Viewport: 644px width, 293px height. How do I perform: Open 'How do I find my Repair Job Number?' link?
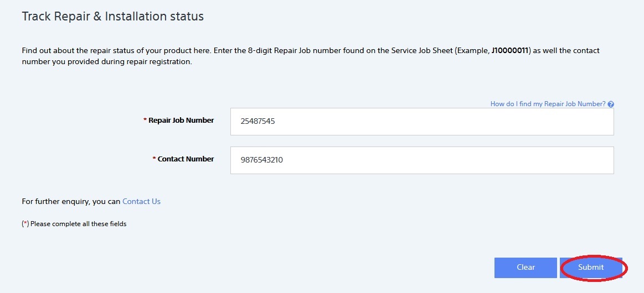pos(548,104)
